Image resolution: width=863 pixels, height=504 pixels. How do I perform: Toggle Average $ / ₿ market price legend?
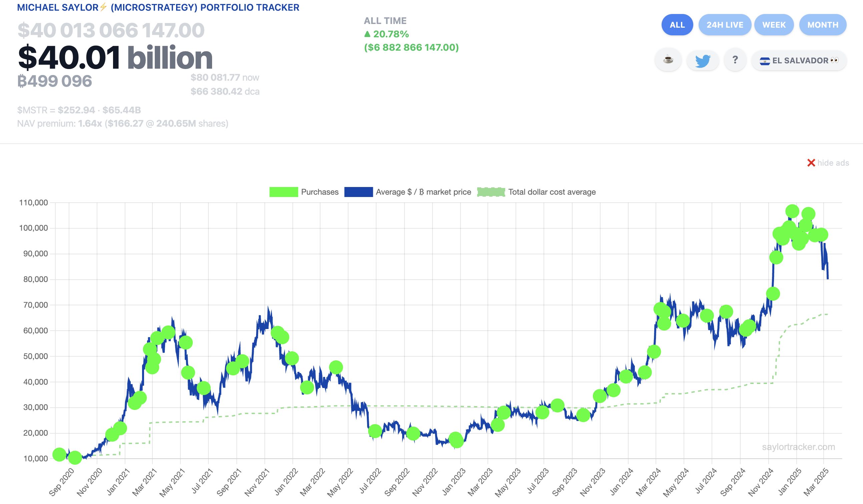tap(407, 192)
